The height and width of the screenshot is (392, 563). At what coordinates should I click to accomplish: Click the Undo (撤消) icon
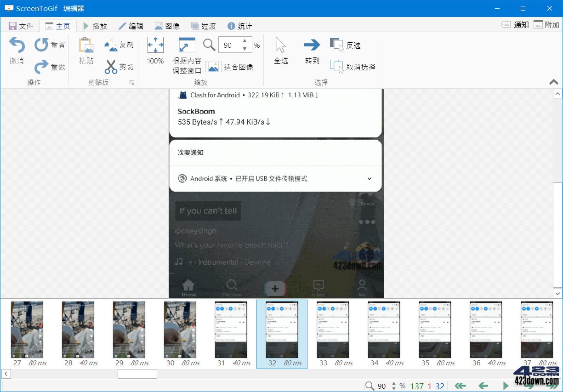pos(17,45)
